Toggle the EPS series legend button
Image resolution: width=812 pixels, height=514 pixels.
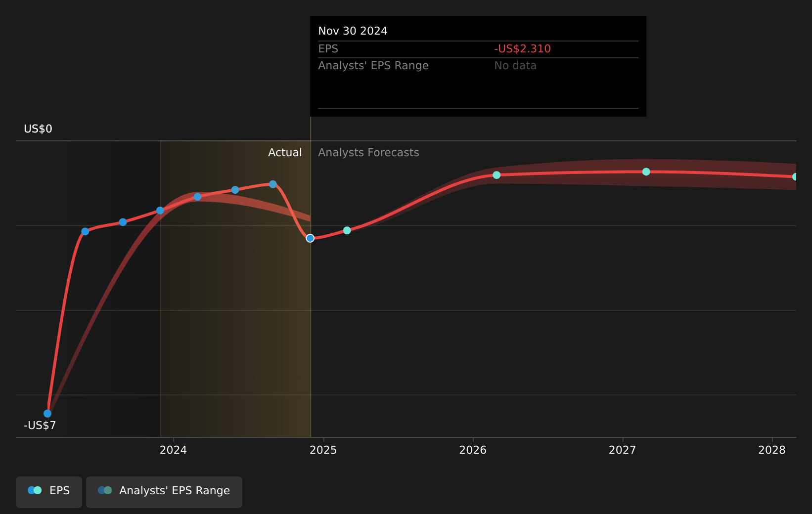pyautogui.click(x=49, y=491)
